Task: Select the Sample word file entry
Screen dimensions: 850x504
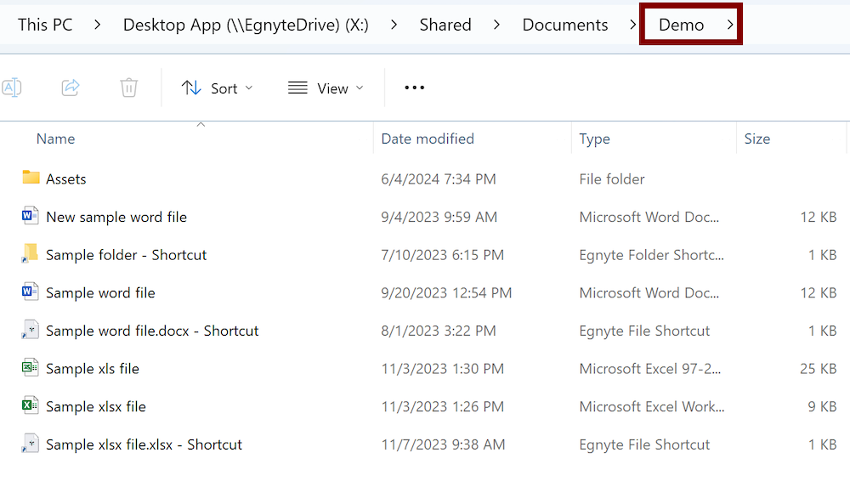Action: tap(99, 292)
